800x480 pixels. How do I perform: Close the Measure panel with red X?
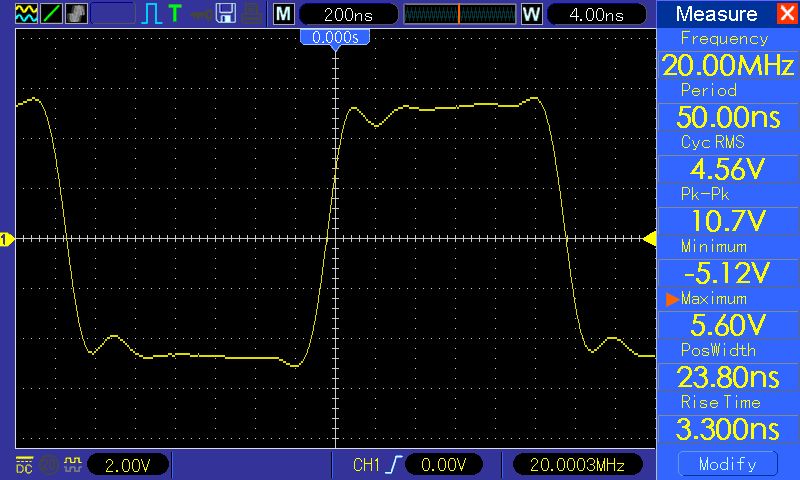click(787, 13)
